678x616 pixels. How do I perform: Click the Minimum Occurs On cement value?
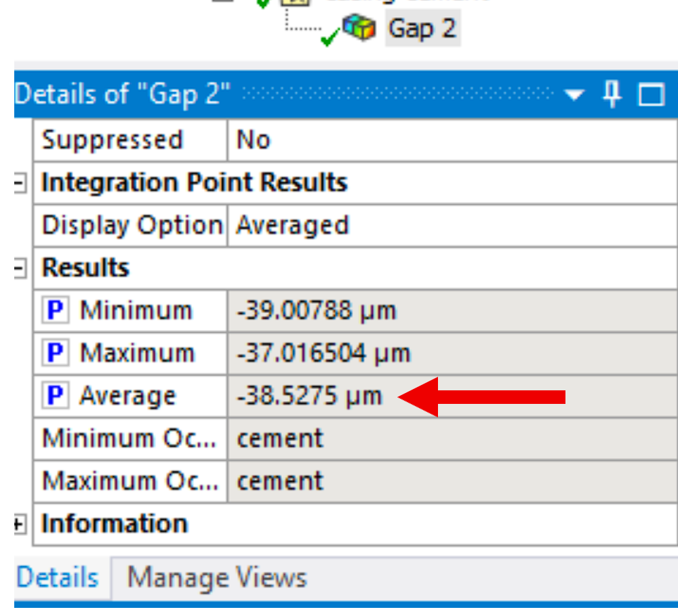pos(280,439)
